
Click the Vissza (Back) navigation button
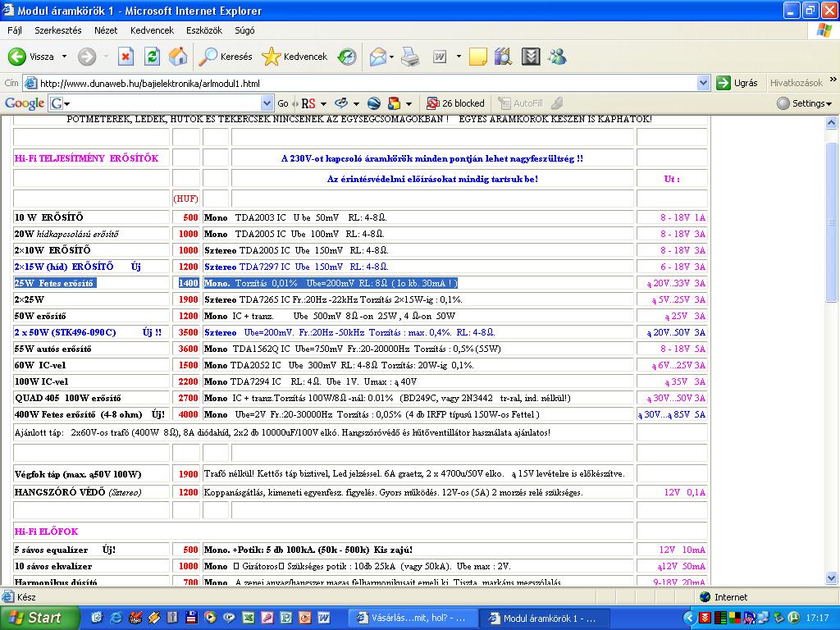coord(31,57)
